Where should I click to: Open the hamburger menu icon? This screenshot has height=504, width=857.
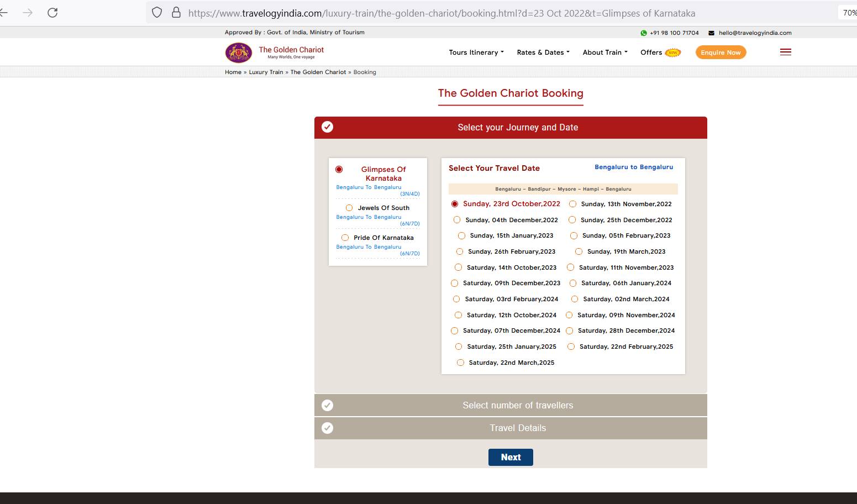pos(785,52)
